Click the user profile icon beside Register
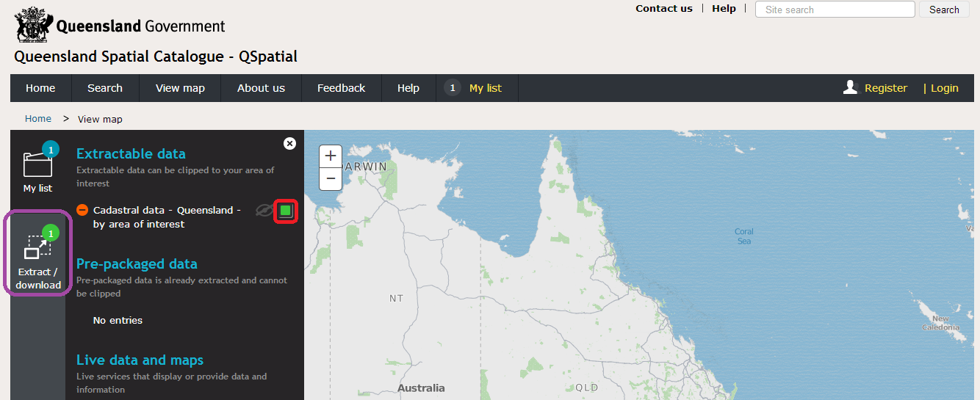 851,87
